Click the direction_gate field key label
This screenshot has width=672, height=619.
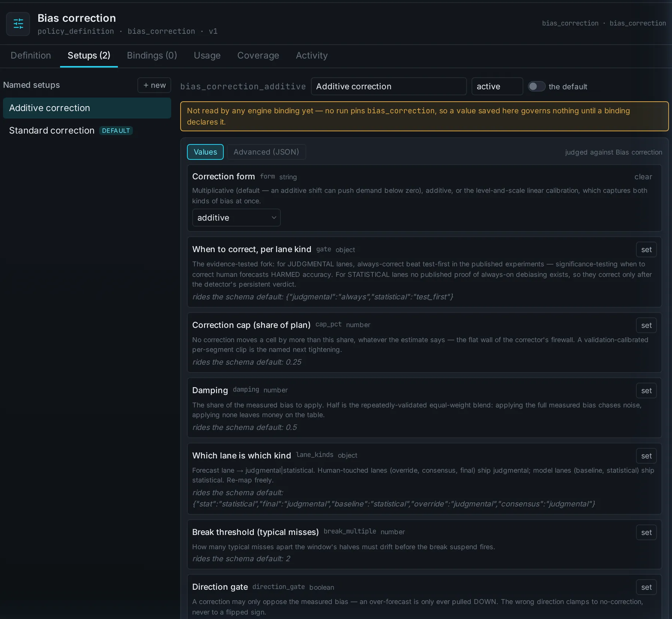pyautogui.click(x=279, y=587)
